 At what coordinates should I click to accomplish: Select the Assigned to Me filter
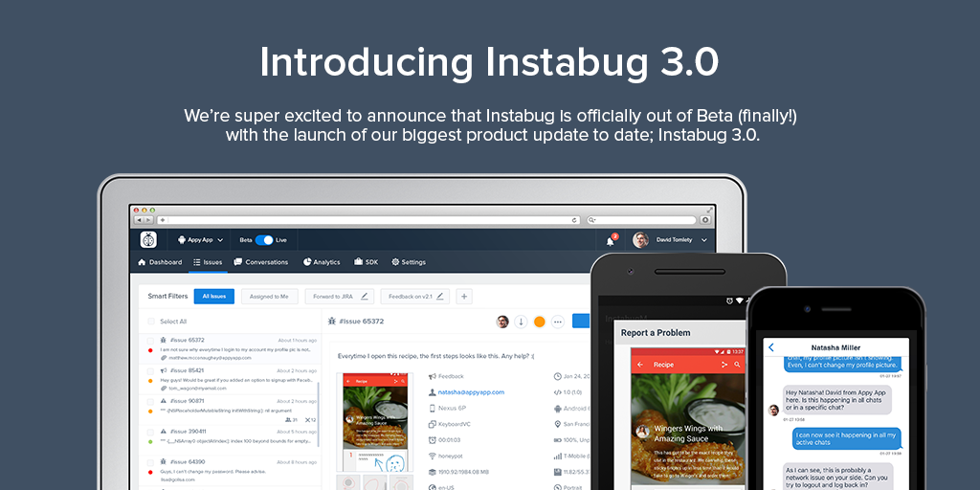point(269,297)
